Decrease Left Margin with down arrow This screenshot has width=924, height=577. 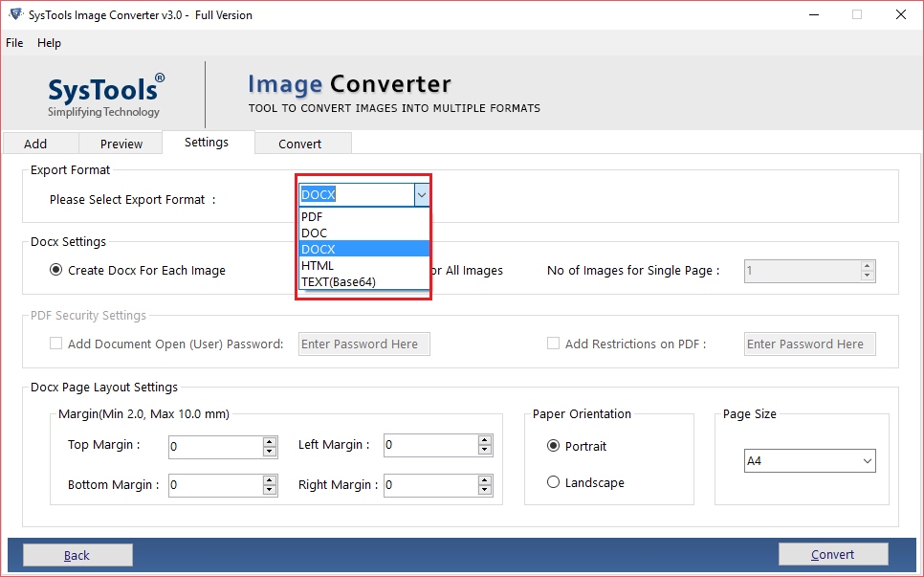pos(485,451)
